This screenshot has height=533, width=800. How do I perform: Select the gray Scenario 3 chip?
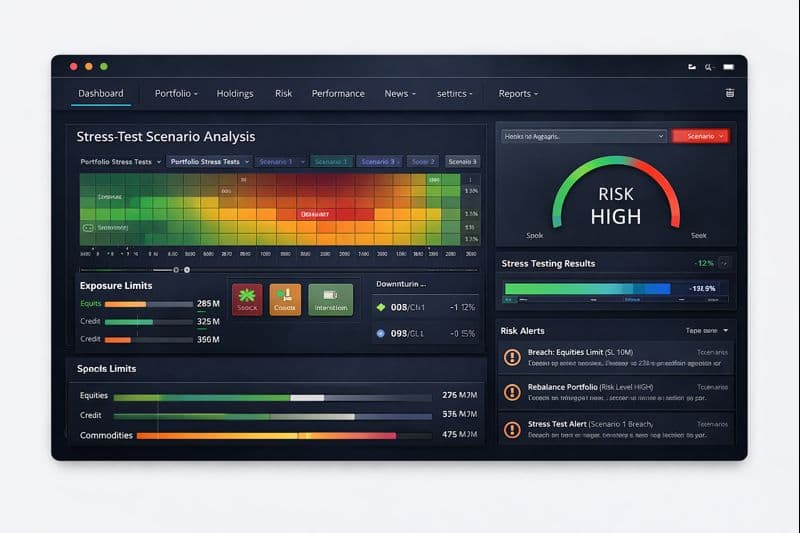click(462, 162)
